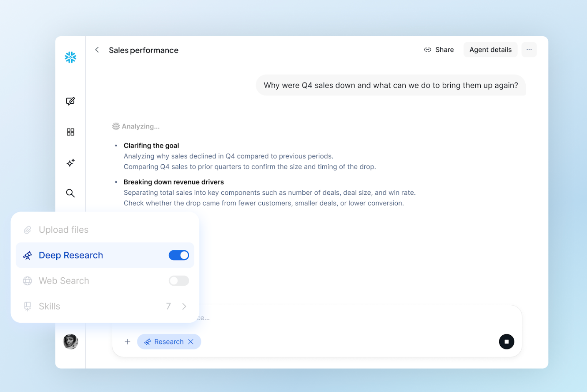Open Agent details
Screen dimensions: 587x392
[x=490, y=50]
